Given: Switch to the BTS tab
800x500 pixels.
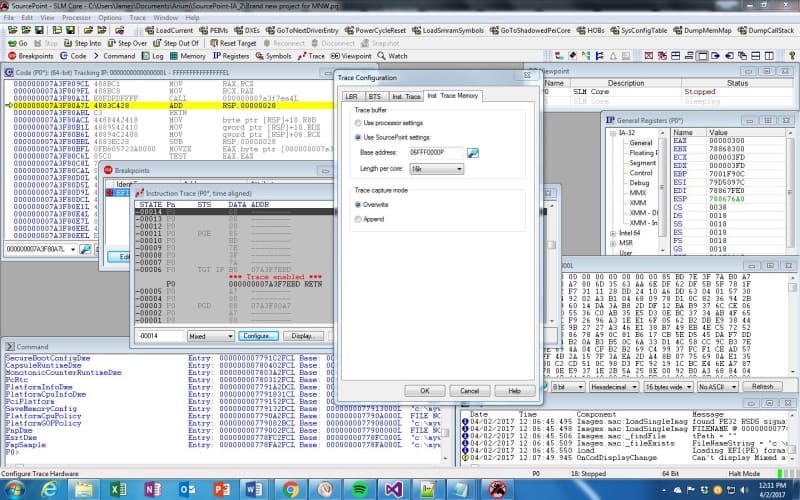Looking at the screenshot, I should 374,96.
